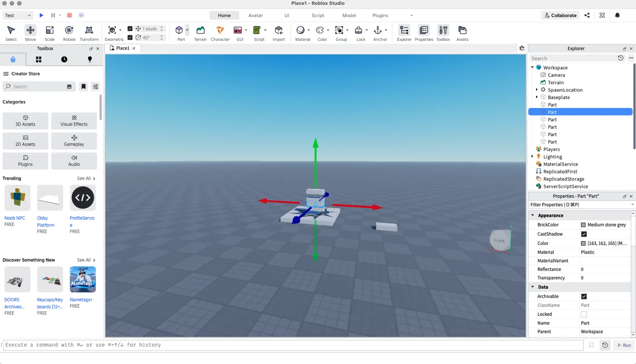Image resolution: width=636 pixels, height=364 pixels.
Task: Open the Model ribbon tab
Action: (349, 15)
